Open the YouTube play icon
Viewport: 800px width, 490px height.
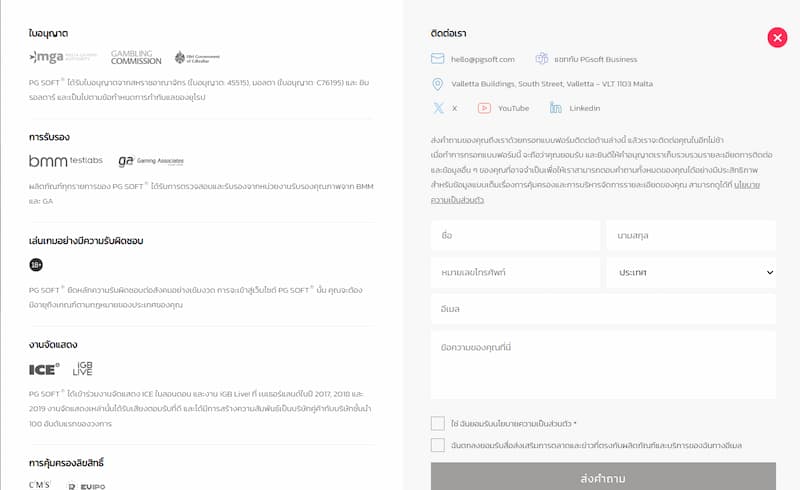tap(484, 108)
